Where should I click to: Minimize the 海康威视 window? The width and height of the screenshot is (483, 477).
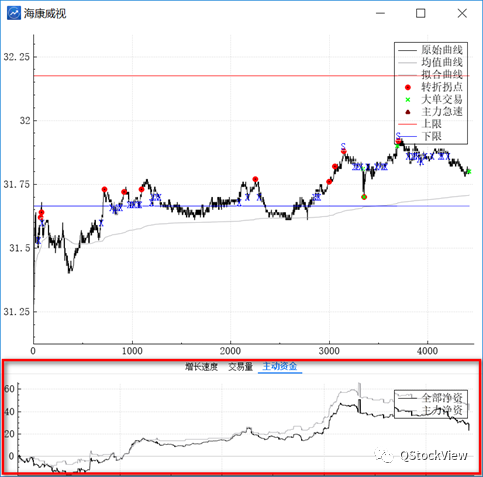click(380, 13)
